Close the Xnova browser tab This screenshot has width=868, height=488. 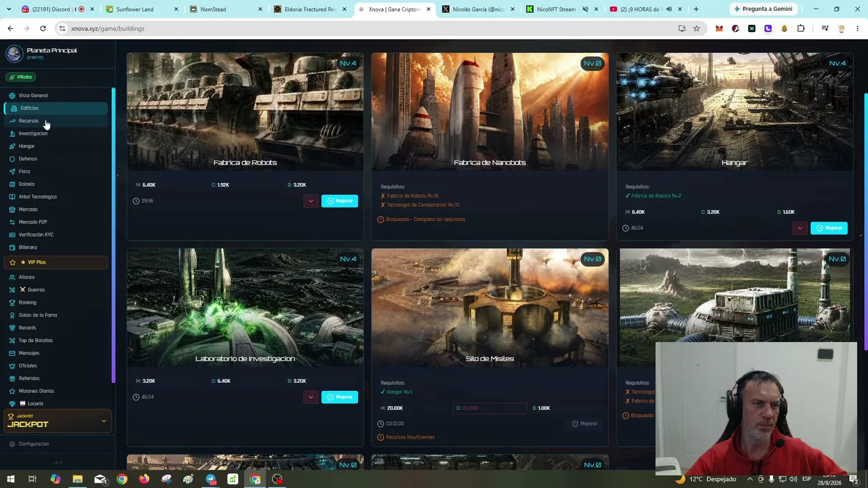click(429, 9)
